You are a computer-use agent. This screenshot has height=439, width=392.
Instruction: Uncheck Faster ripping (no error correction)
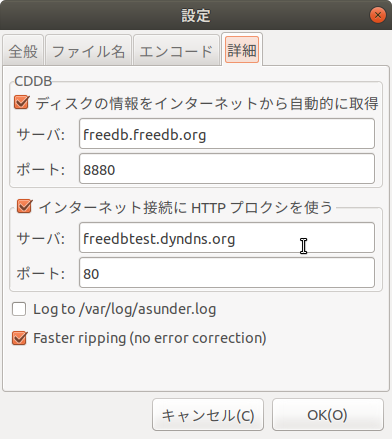click(x=19, y=338)
